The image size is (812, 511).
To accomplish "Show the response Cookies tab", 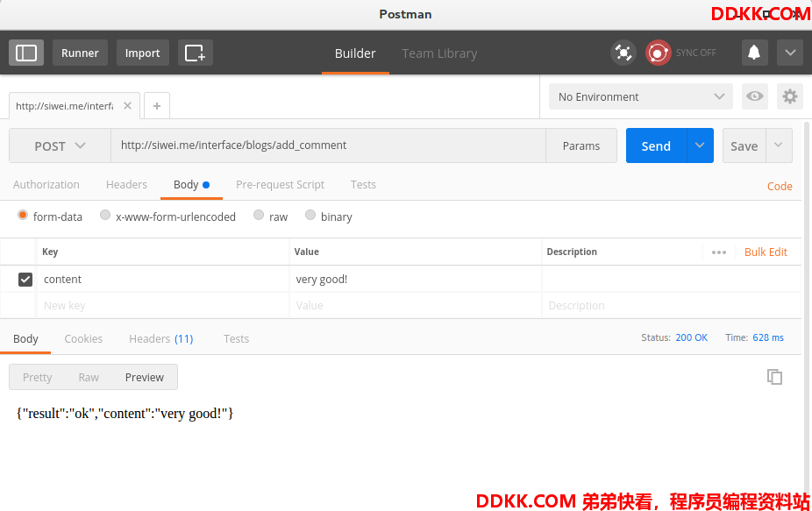I will point(83,339).
